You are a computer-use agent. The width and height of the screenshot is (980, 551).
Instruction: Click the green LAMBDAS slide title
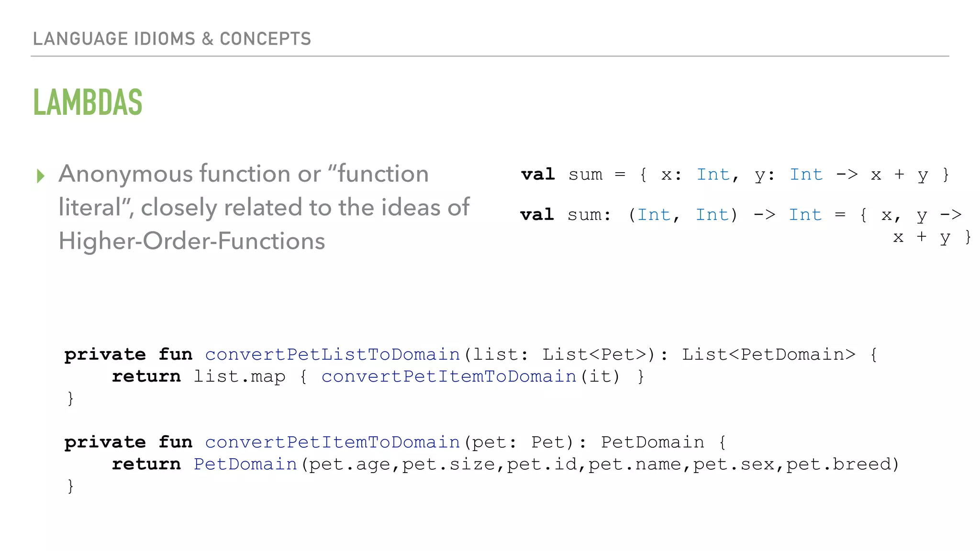click(88, 102)
